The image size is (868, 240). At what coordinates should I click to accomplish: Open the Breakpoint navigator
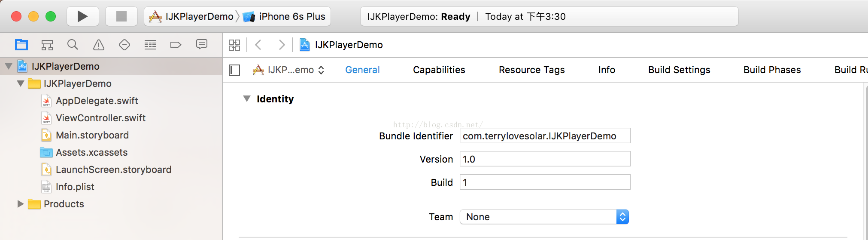[x=176, y=45]
